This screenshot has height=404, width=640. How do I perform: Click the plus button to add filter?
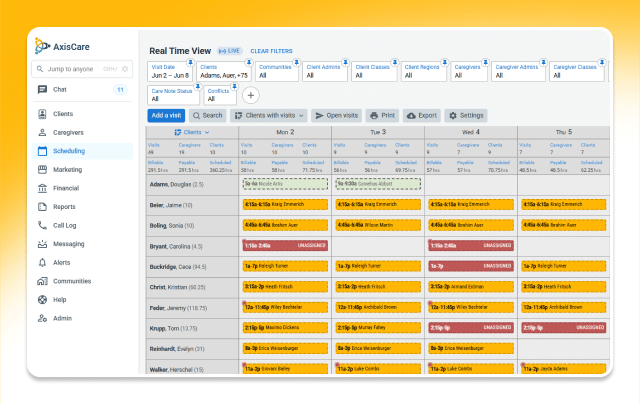pyautogui.click(x=251, y=95)
